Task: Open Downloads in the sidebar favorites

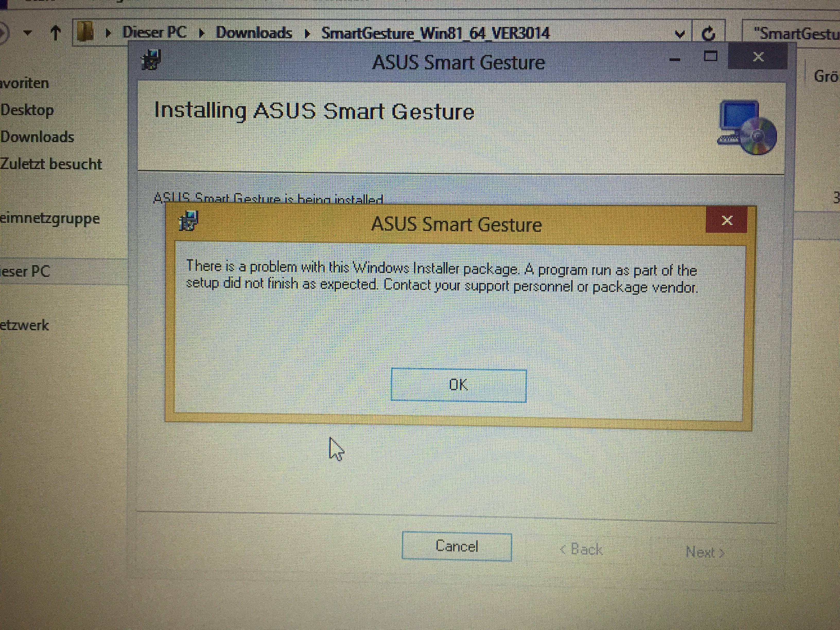Action: pyautogui.click(x=37, y=137)
